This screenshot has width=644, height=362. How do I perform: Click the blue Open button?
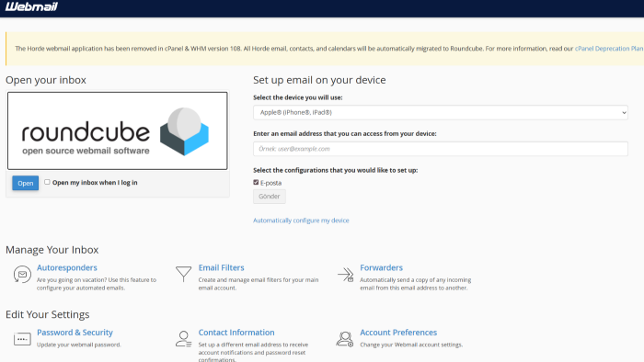point(26,183)
